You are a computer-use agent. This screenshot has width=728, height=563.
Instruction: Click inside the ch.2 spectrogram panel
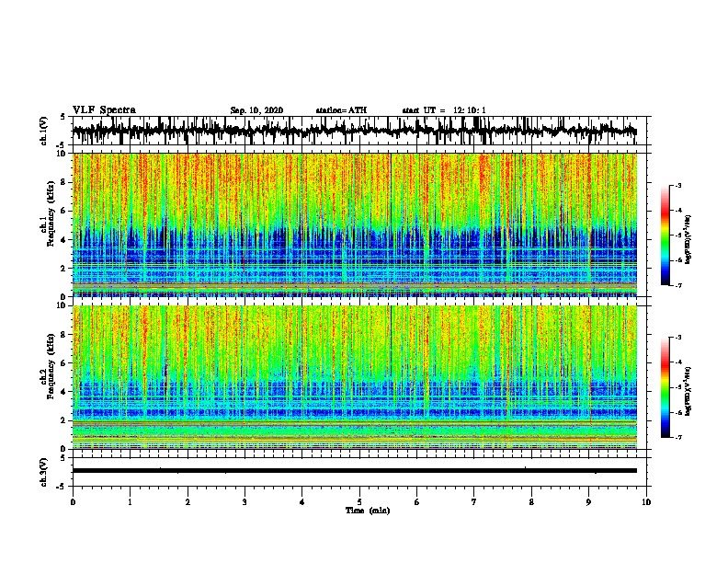click(354, 377)
